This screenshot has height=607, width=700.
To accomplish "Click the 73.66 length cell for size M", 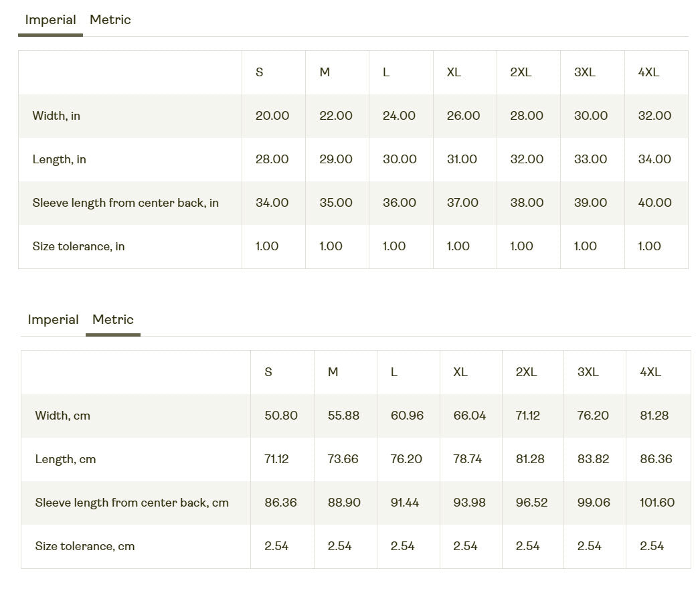I will click(x=343, y=459).
